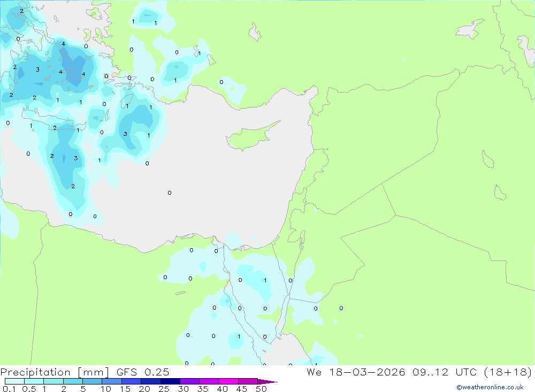
Task: Click the '10' legend scale label
Action: tap(106, 389)
